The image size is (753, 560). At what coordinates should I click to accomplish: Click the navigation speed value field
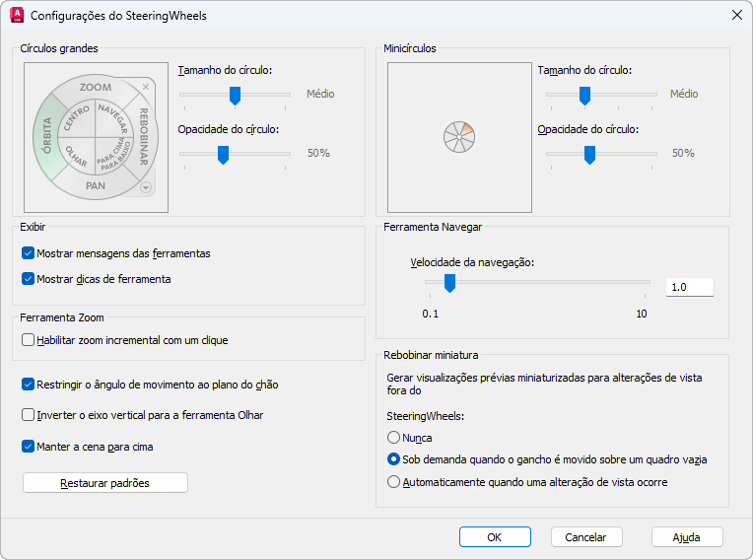pos(689,287)
